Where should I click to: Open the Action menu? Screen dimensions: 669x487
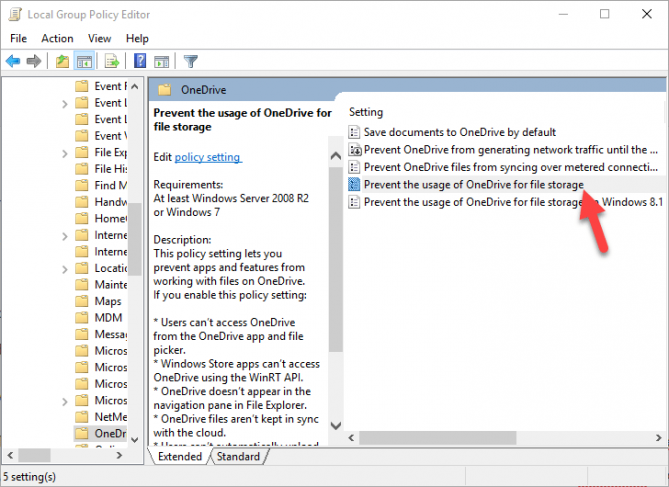pyautogui.click(x=57, y=38)
